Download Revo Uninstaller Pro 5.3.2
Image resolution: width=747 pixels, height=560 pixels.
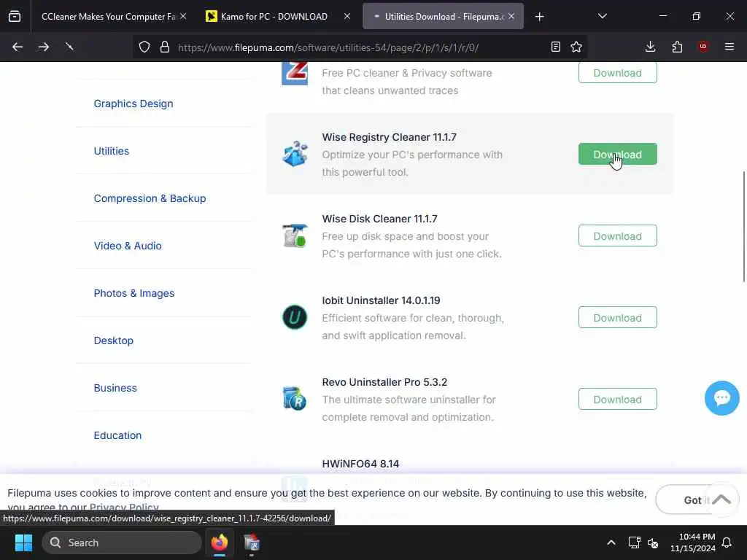point(617,399)
